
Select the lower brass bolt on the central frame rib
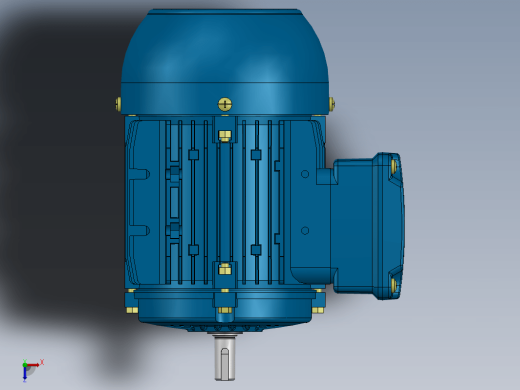pyautogui.click(x=225, y=269)
